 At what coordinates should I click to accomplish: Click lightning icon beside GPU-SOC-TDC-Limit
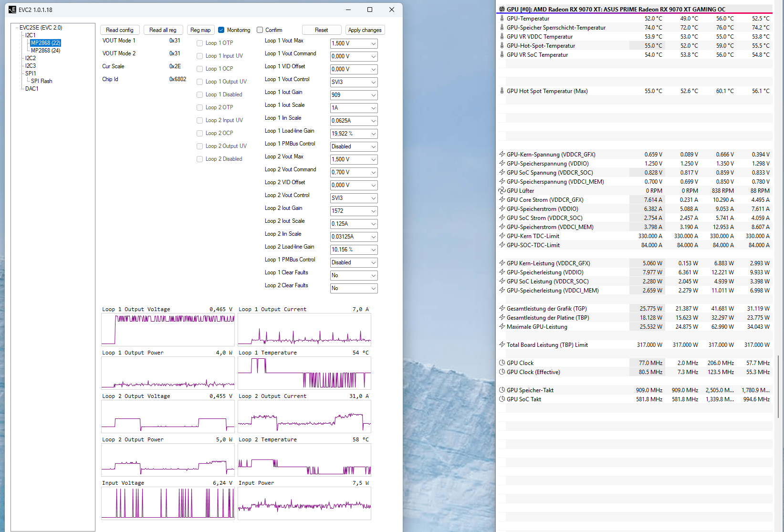tap(502, 245)
